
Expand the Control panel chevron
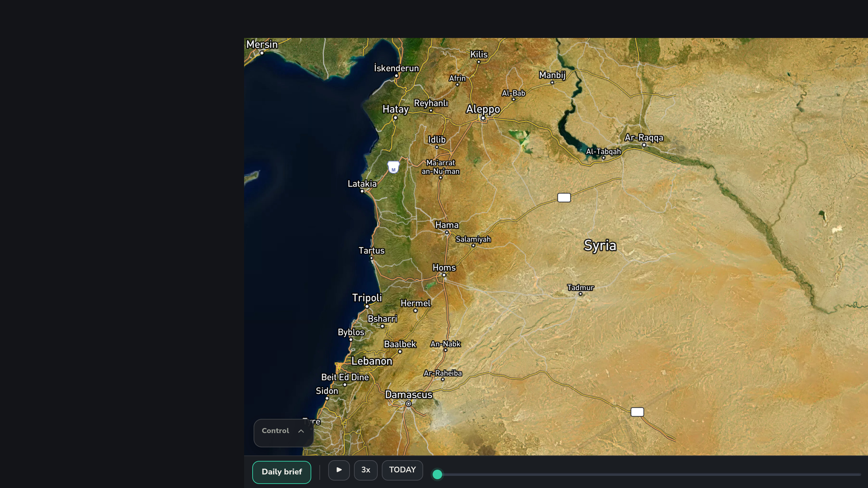pyautogui.click(x=301, y=431)
